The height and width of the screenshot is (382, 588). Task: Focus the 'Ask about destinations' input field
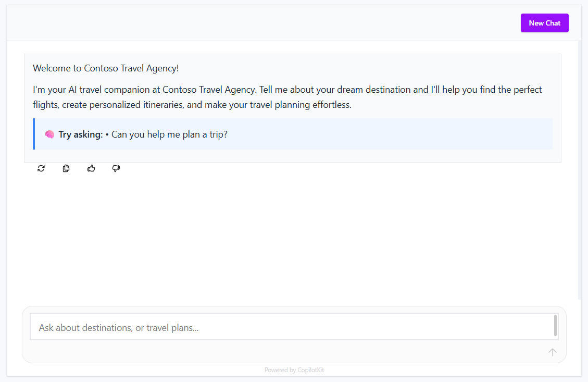point(292,327)
